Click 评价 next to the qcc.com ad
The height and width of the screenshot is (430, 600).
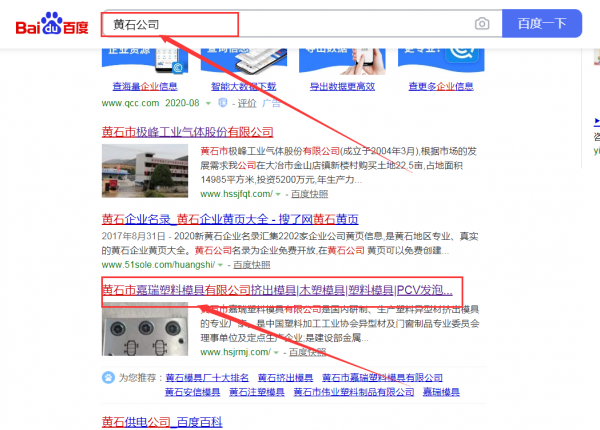[x=247, y=103]
